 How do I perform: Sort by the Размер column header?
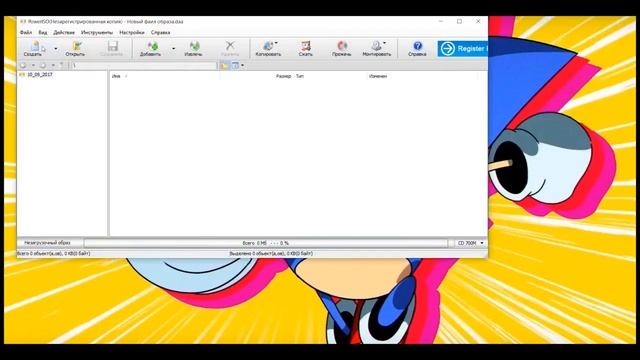283,76
